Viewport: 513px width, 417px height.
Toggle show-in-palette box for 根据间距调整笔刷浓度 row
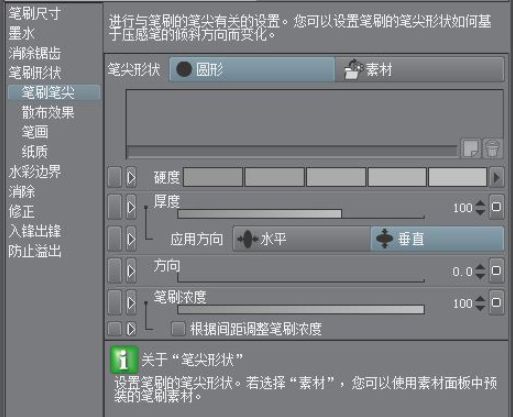click(x=114, y=329)
